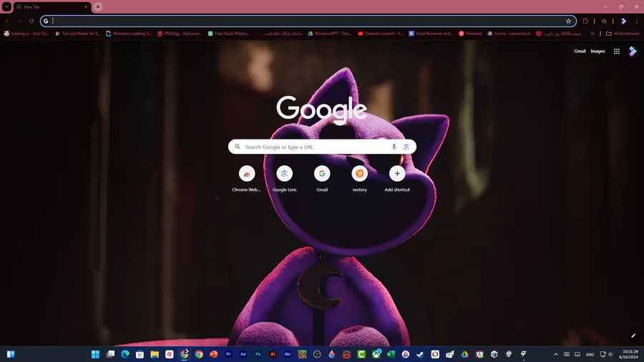Open File Explorer from taskbar
The height and width of the screenshot is (362, 644).
pyautogui.click(x=155, y=354)
